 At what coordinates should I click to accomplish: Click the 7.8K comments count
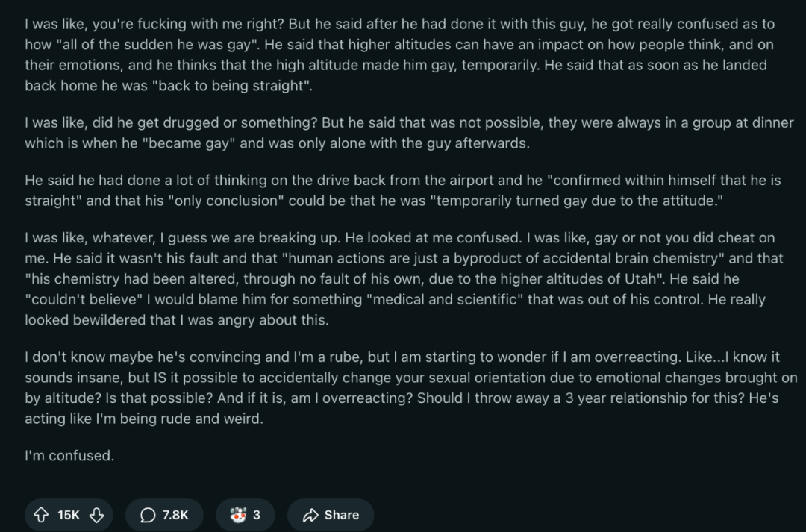[175, 515]
